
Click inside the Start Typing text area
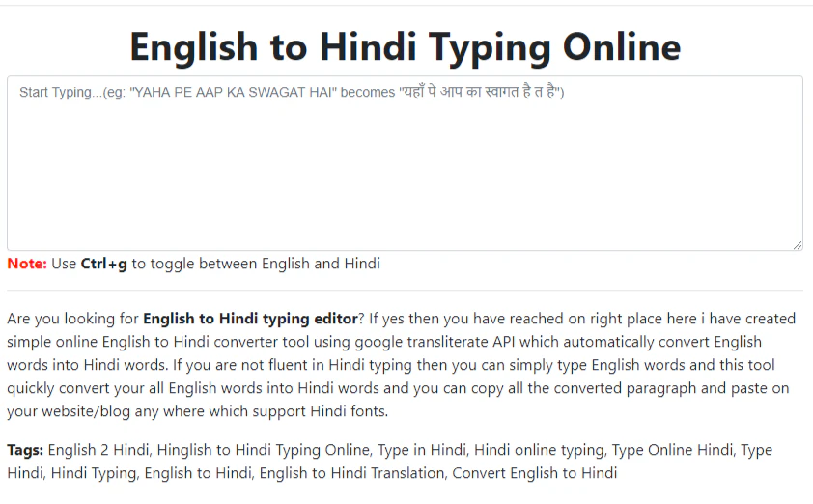coord(405,163)
